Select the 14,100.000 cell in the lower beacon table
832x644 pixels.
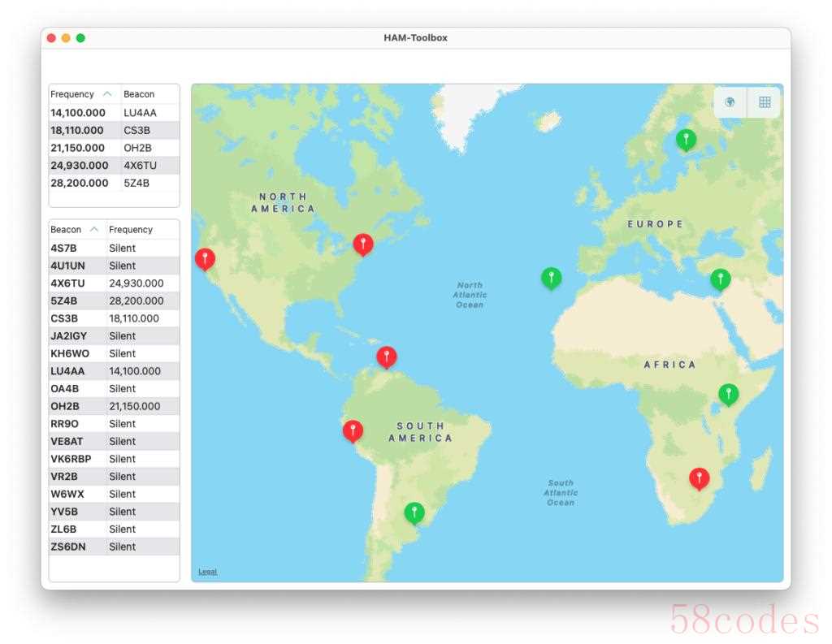pyautogui.click(x=135, y=371)
